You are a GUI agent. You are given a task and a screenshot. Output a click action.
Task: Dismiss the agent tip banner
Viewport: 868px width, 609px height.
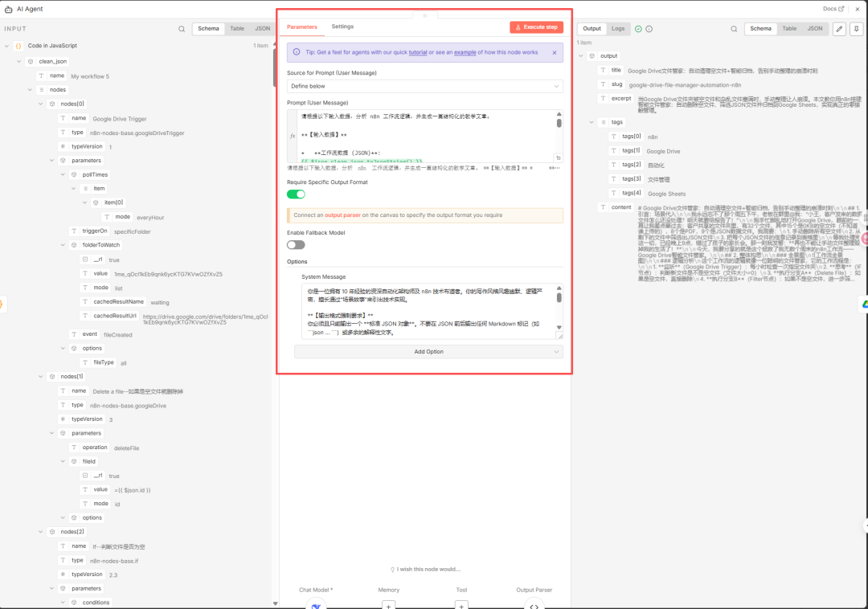click(x=555, y=52)
